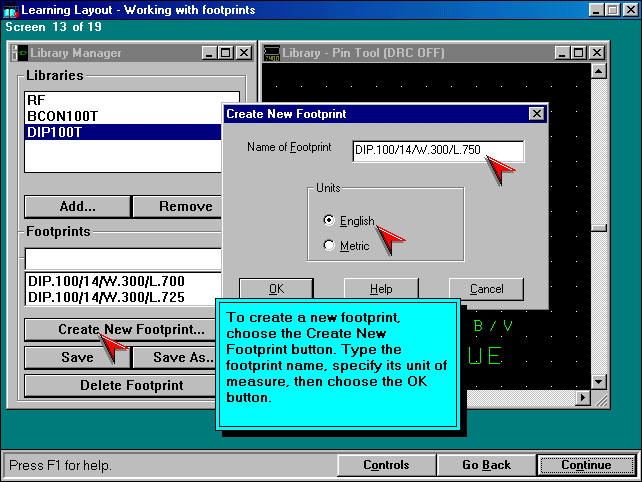The height and width of the screenshot is (482, 642).
Task: Click the Continue button in the tutorial bar
Action: click(x=586, y=465)
